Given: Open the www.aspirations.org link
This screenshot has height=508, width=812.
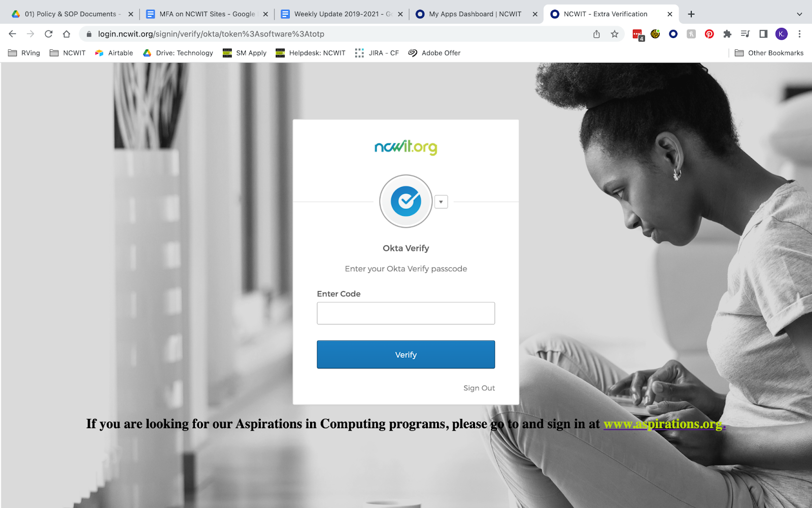Looking at the screenshot, I should pyautogui.click(x=664, y=424).
